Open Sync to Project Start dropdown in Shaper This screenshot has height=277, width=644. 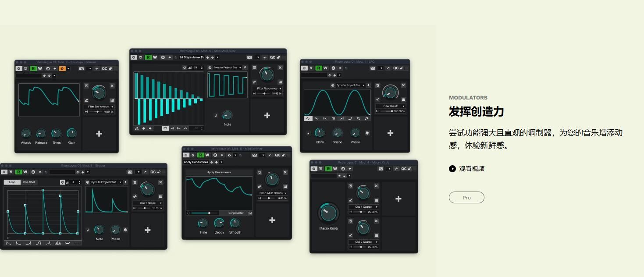tap(106, 182)
